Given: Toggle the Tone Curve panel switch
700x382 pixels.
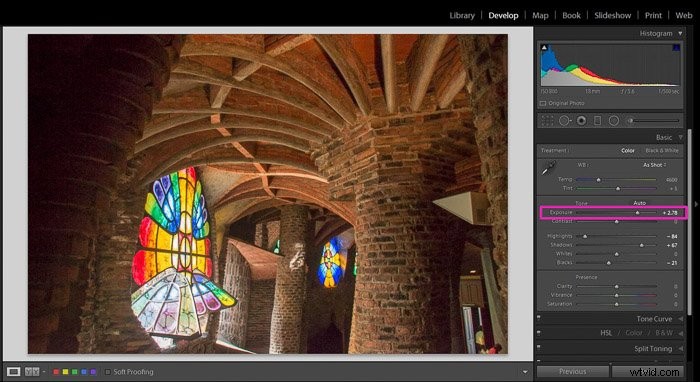Looking at the screenshot, I should pos(538,317).
